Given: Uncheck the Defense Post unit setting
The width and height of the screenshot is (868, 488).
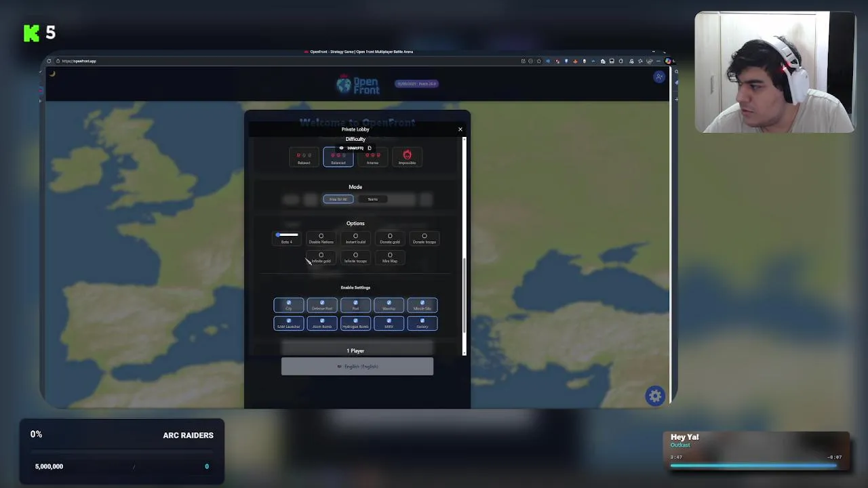Looking at the screenshot, I should pos(322,305).
